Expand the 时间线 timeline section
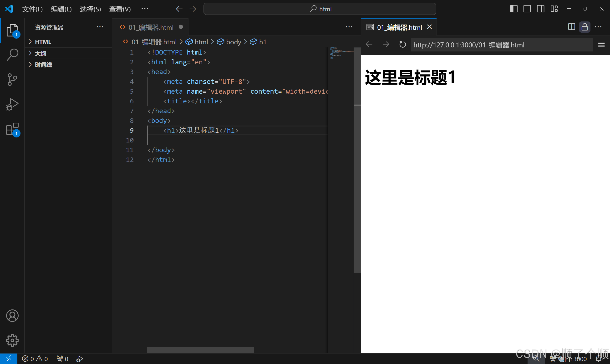 [x=68, y=65]
